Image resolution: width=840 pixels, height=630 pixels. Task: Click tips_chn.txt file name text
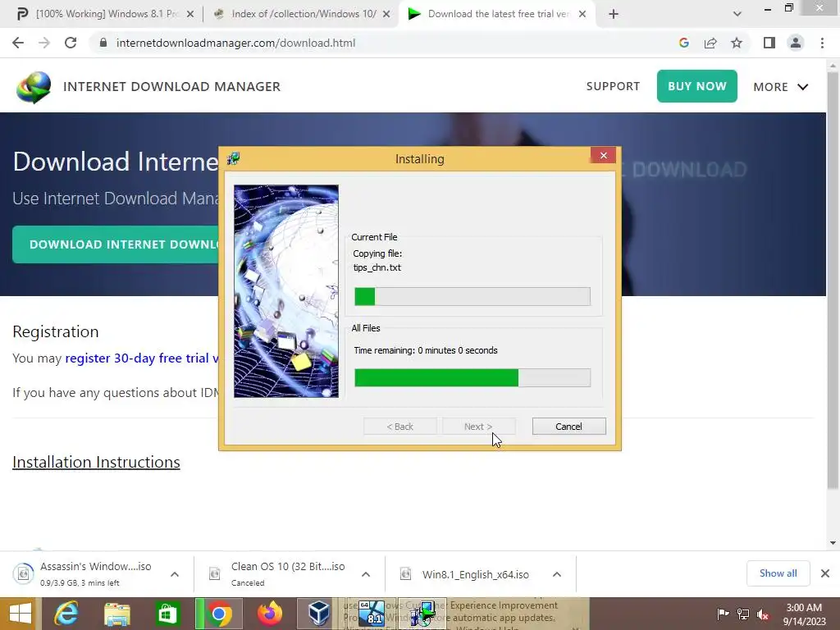(x=377, y=267)
